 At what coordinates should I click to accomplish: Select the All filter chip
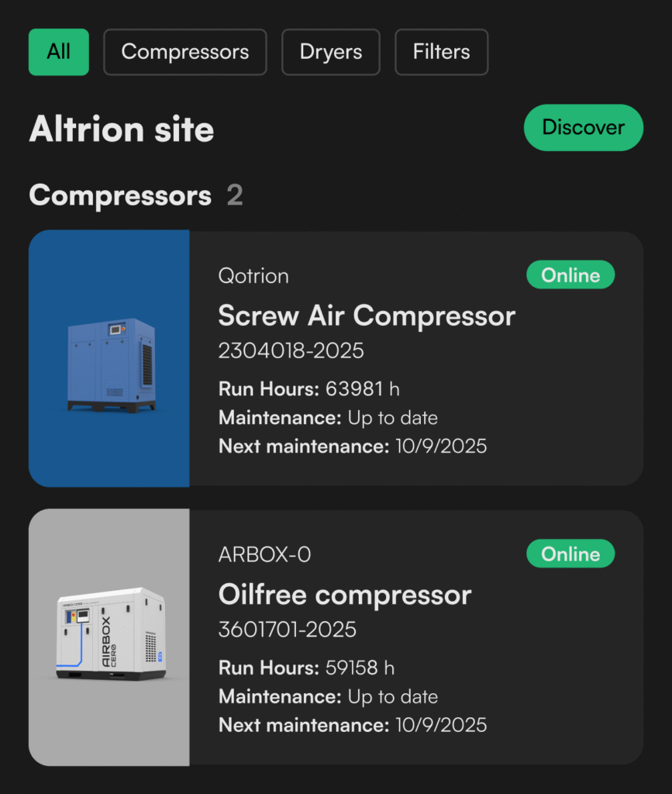tap(59, 52)
